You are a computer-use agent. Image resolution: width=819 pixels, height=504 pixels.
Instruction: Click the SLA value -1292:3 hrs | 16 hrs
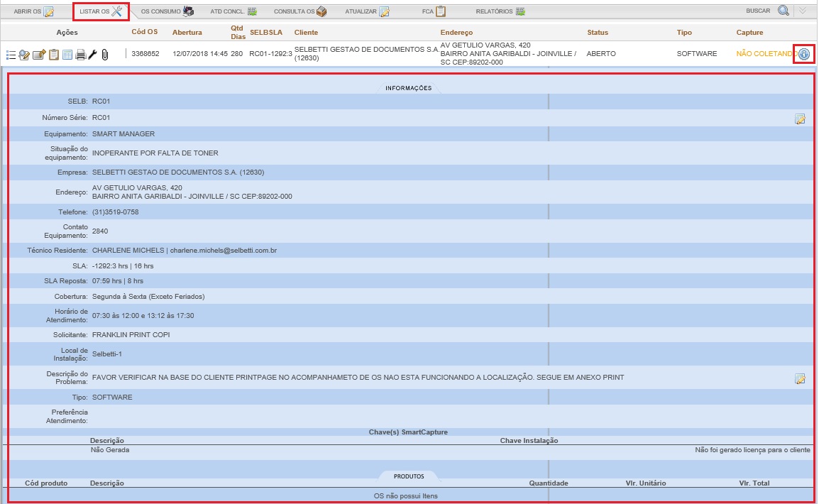[x=123, y=266]
